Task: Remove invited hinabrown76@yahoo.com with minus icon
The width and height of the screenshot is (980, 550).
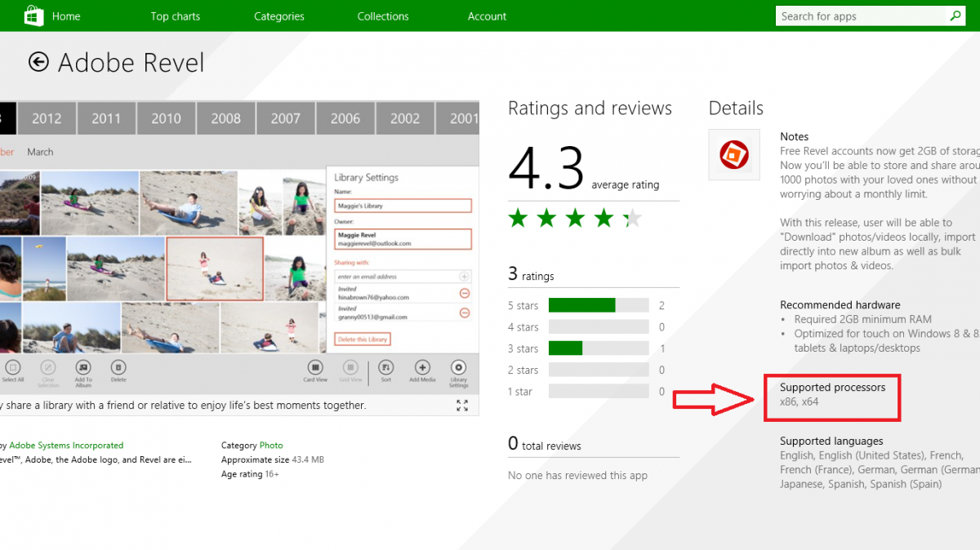Action: point(465,293)
